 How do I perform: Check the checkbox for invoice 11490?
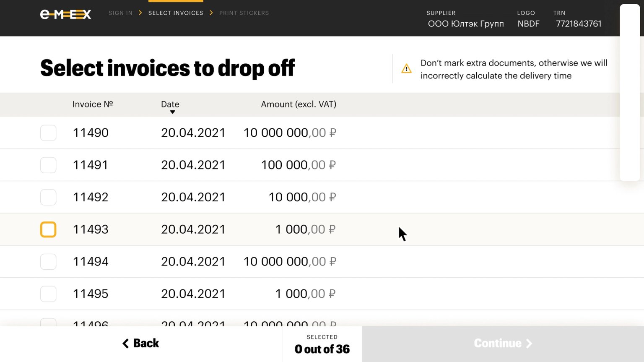48,133
